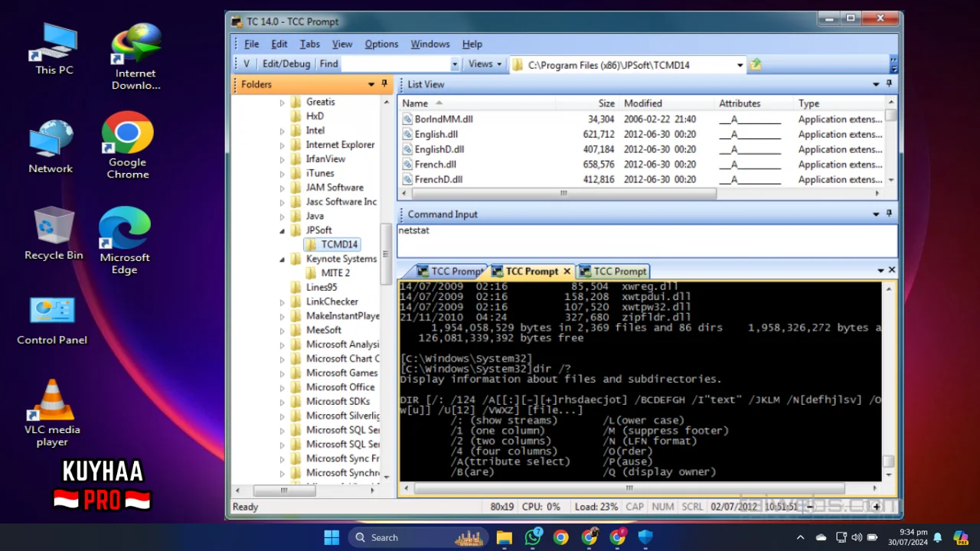This screenshot has height=551, width=980.
Task: Collapse the Keynote Systems folder node
Action: [282, 259]
